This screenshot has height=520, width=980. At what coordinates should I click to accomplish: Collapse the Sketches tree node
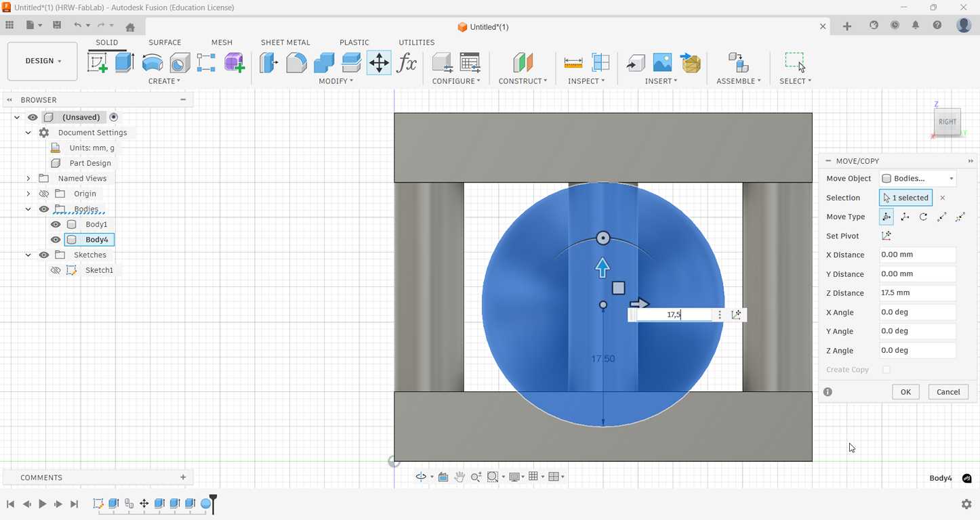[x=28, y=255]
